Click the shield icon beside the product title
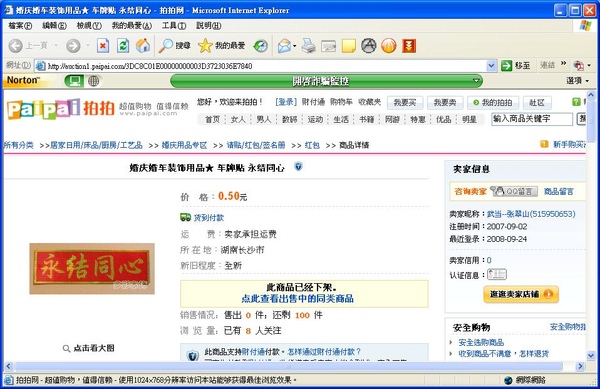Viewport: 600px width, 389px height. (x=298, y=166)
